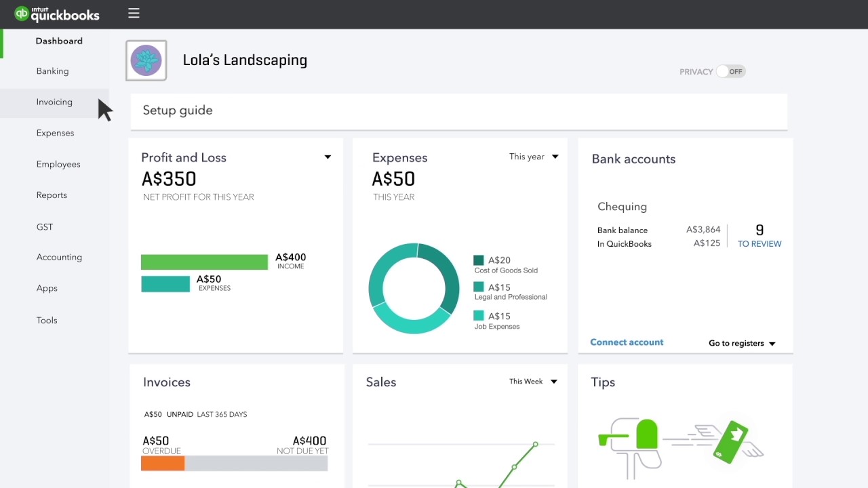Image resolution: width=868 pixels, height=488 pixels.
Task: Expand the Setup guide panel
Action: tap(458, 111)
